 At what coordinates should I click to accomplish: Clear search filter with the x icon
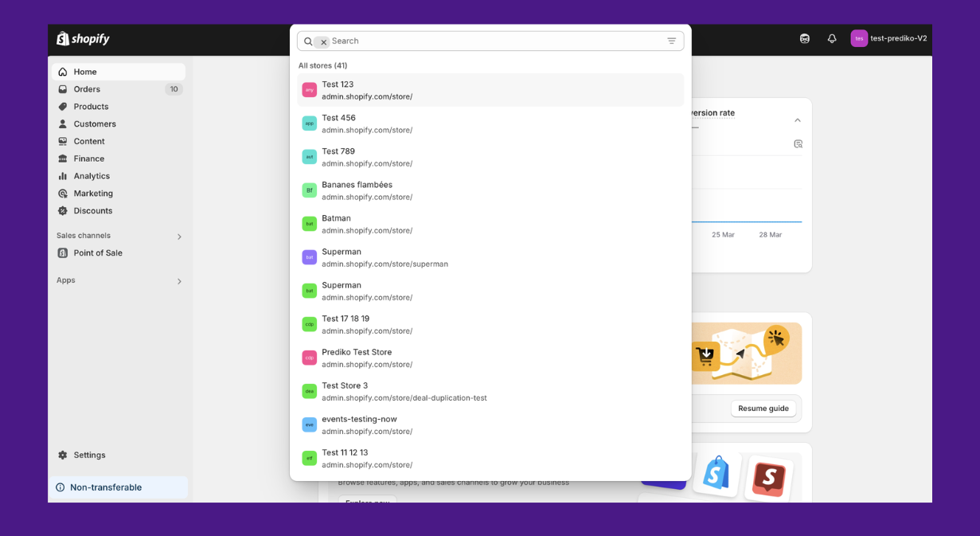coord(323,42)
